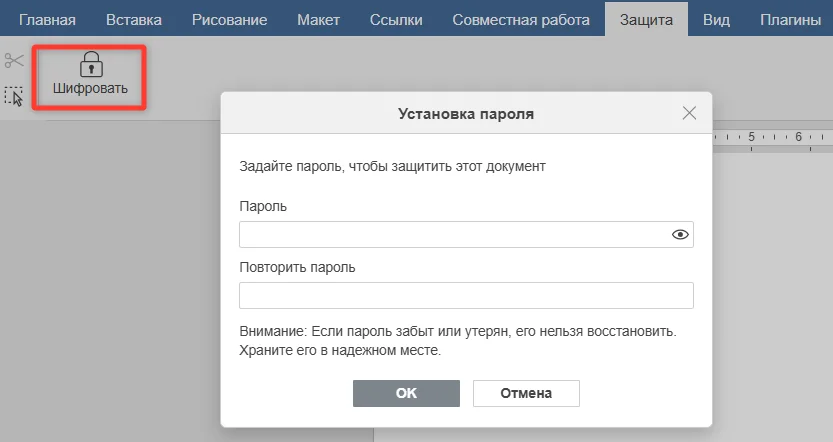Click the Отмена button
This screenshot has height=442, width=833.
click(526, 393)
